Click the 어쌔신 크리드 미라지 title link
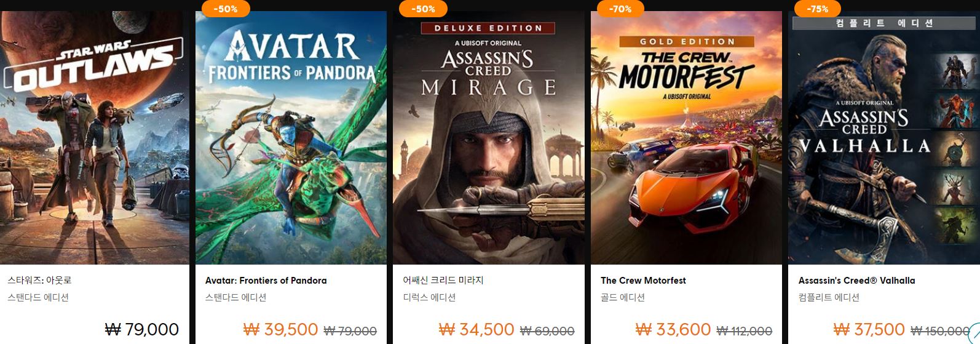 [x=443, y=280]
